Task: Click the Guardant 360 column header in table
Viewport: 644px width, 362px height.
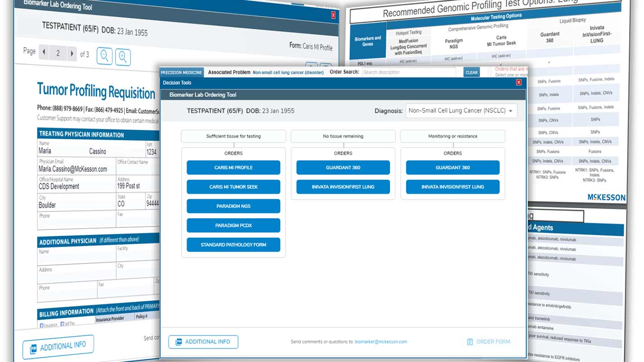Action: (549, 37)
